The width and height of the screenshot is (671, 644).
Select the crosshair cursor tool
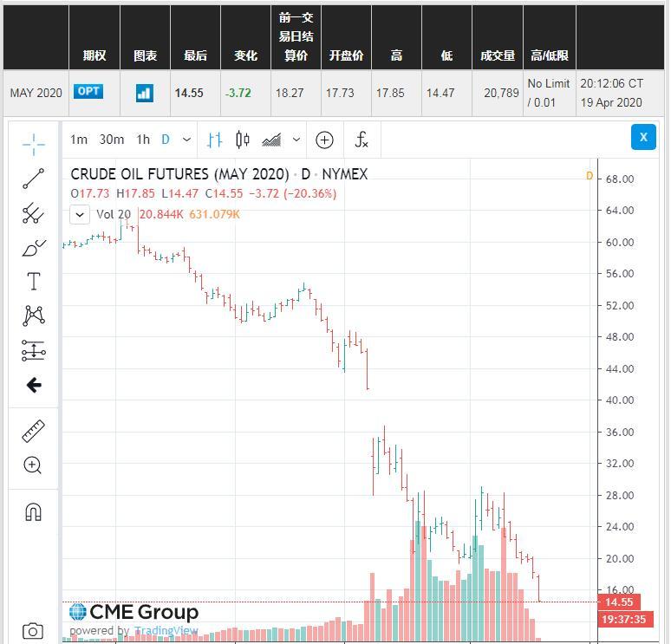pyautogui.click(x=34, y=144)
